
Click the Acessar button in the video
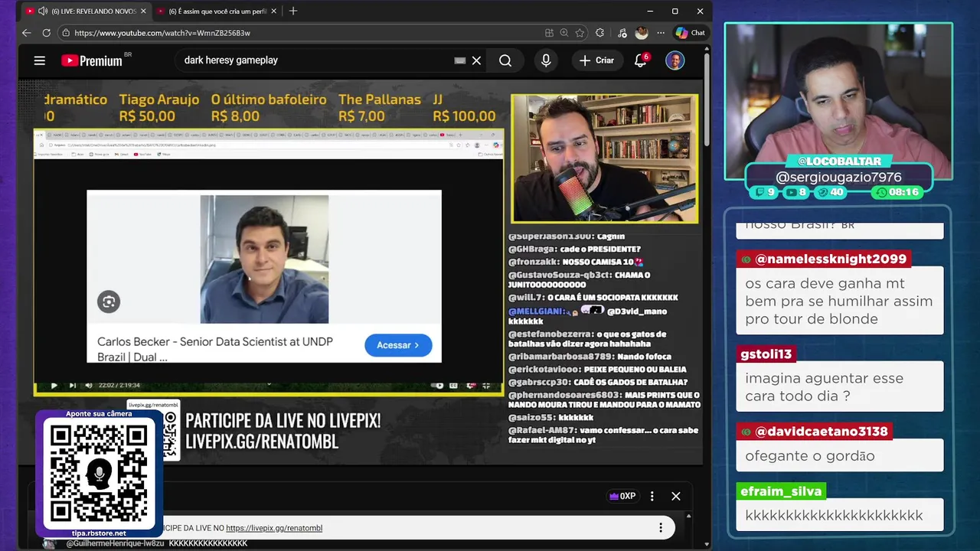click(x=398, y=345)
